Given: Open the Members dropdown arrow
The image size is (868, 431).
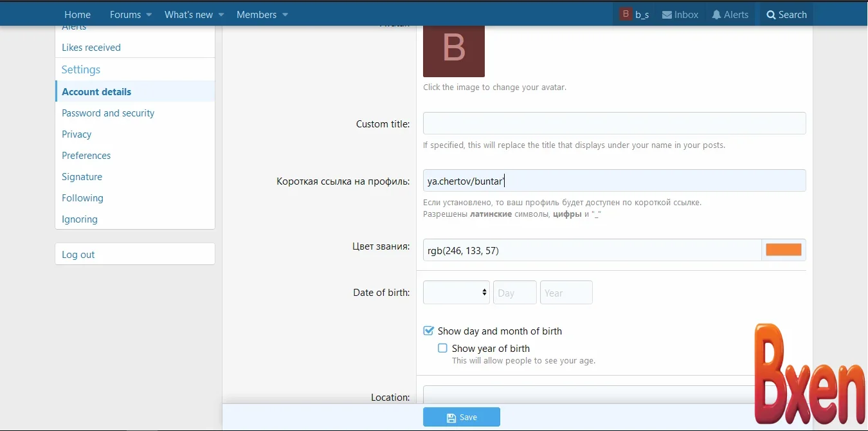Looking at the screenshot, I should tap(285, 15).
